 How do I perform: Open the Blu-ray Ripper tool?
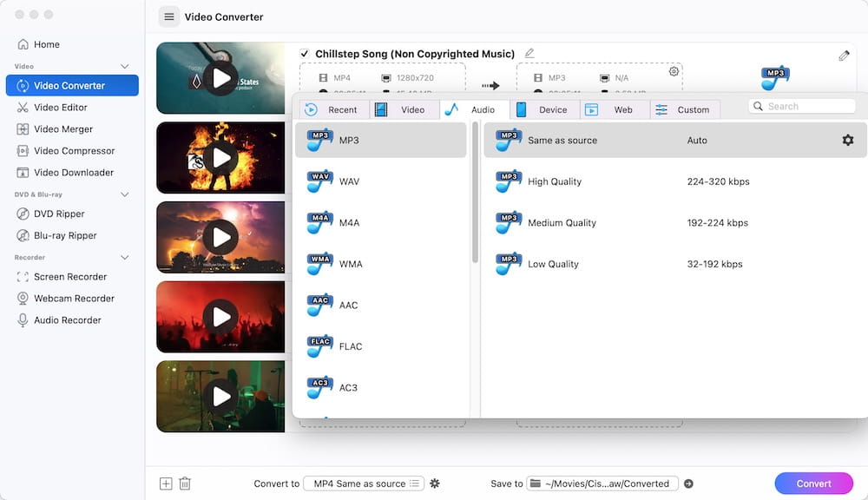click(65, 235)
